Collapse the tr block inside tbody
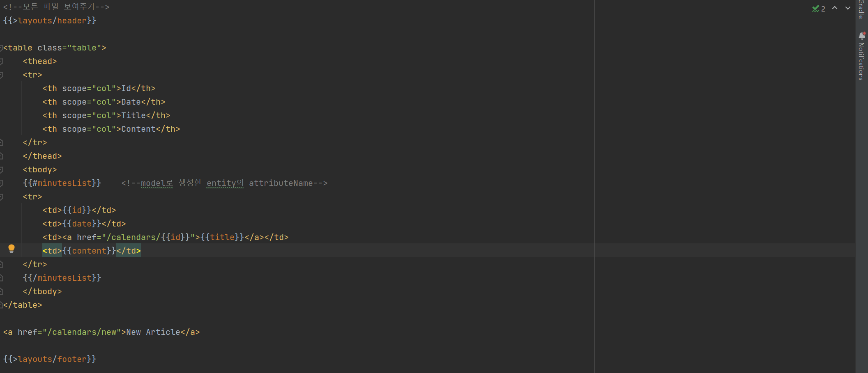The width and height of the screenshot is (868, 373). tap(1, 197)
